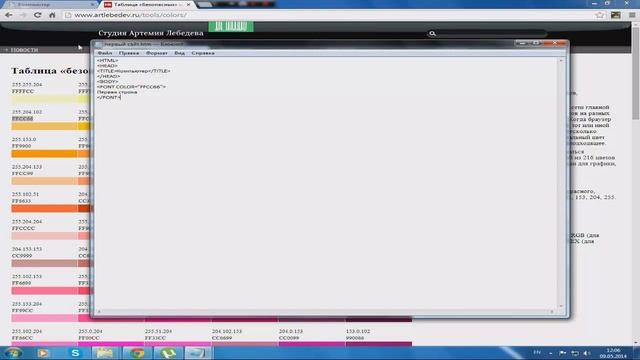
Task: Click the extension icon beside the star
Action: click(x=616, y=15)
